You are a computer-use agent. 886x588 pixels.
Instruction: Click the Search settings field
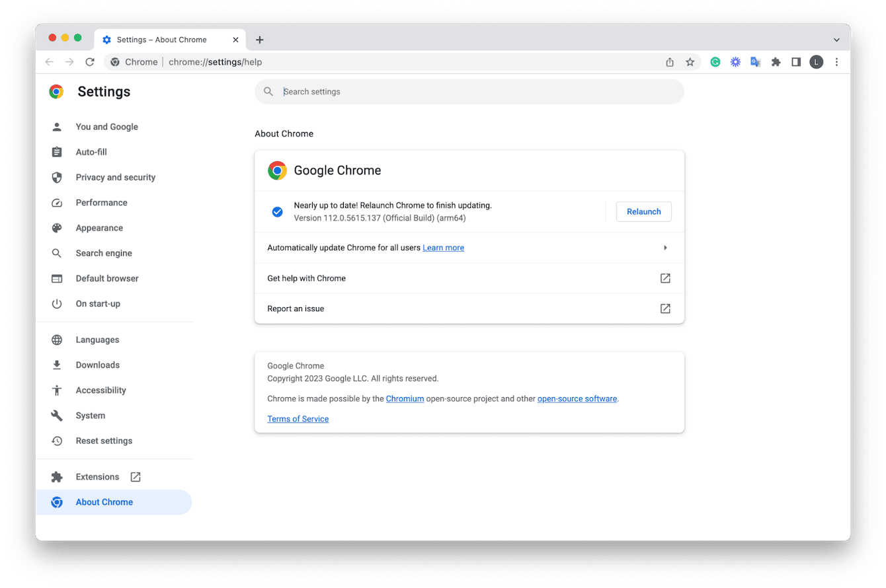[463, 91]
